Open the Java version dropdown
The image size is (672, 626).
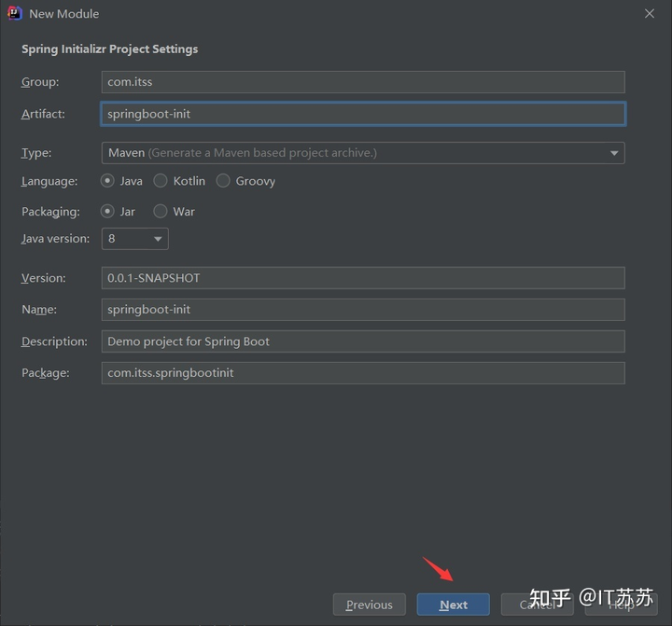135,239
